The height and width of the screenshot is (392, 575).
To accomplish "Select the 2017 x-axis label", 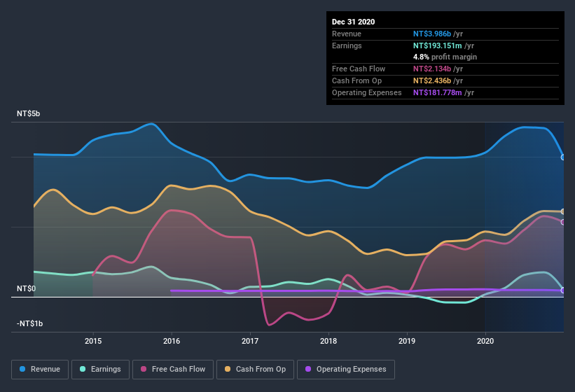I will coord(250,341).
